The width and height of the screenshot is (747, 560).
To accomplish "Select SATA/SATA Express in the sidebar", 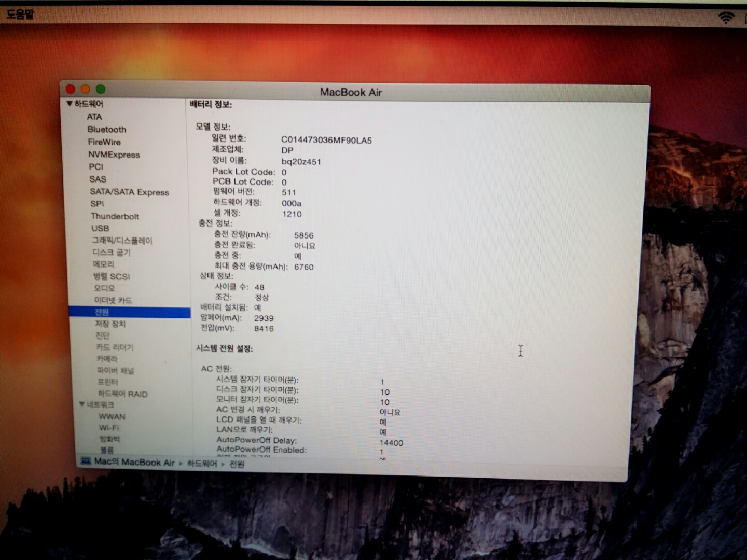I will tap(129, 192).
